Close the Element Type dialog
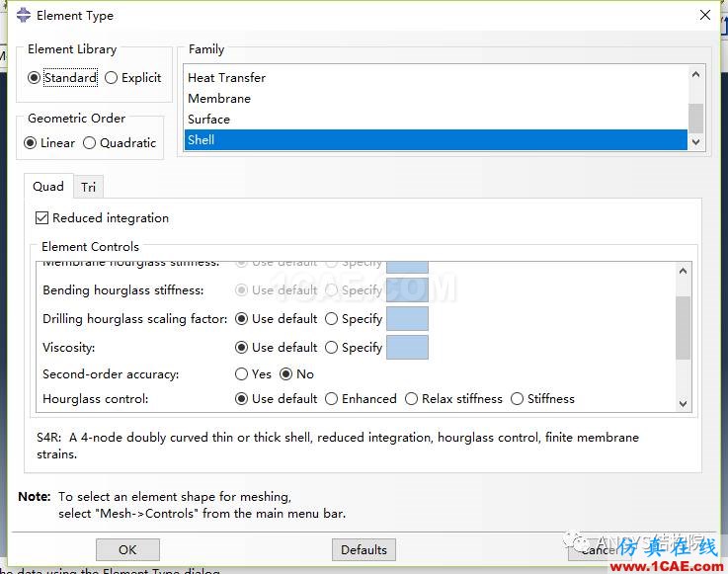Screen dimensions: 728x574 click(x=704, y=16)
